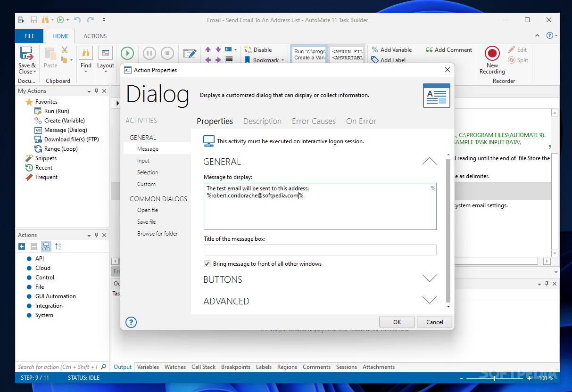Select Run (Run) favorite action
Image resolution: width=572 pixels, height=392 pixels.
pyautogui.click(x=57, y=111)
